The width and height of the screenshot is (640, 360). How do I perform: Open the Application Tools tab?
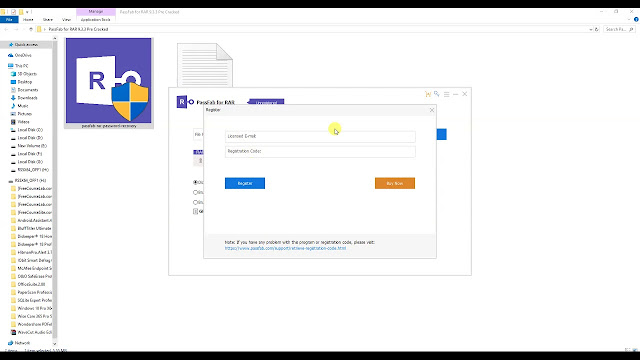96,20
